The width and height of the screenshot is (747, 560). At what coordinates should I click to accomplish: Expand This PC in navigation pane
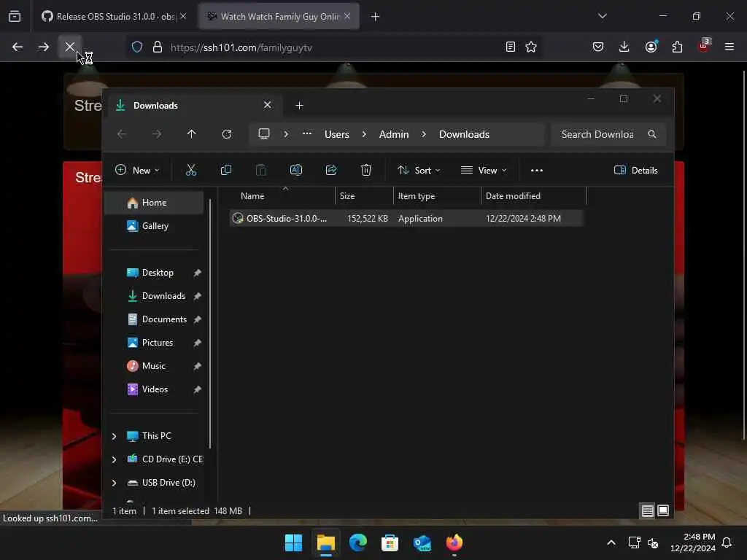point(114,436)
